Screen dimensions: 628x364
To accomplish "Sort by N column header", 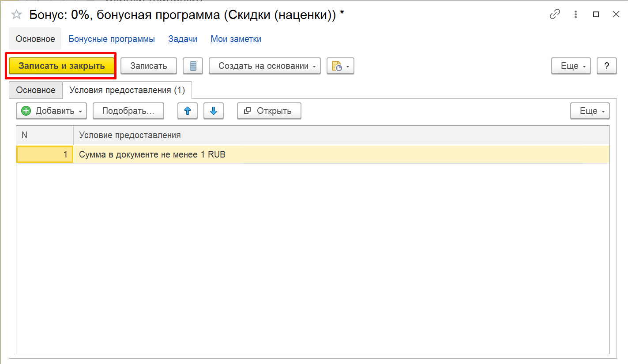I will 45,135.
